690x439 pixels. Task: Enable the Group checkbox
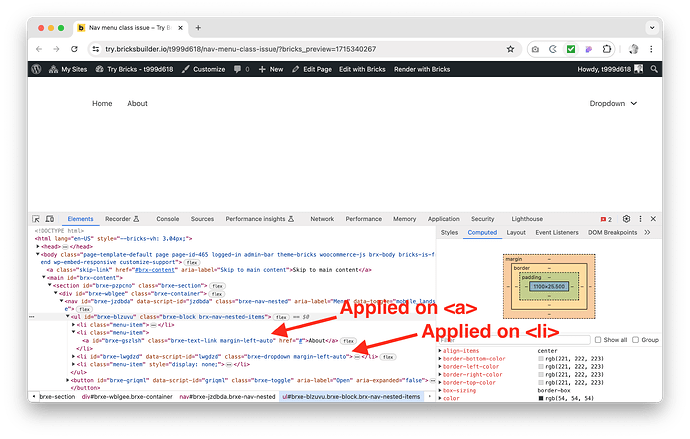[635, 340]
